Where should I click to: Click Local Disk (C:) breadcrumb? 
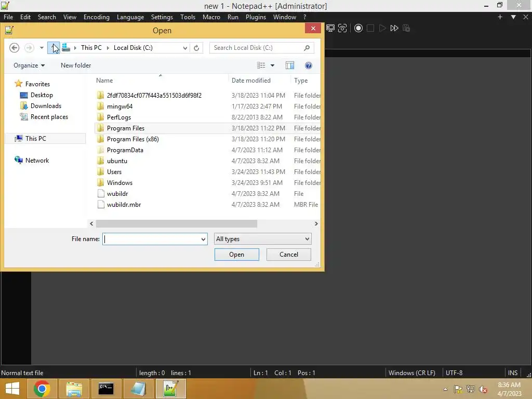[133, 48]
